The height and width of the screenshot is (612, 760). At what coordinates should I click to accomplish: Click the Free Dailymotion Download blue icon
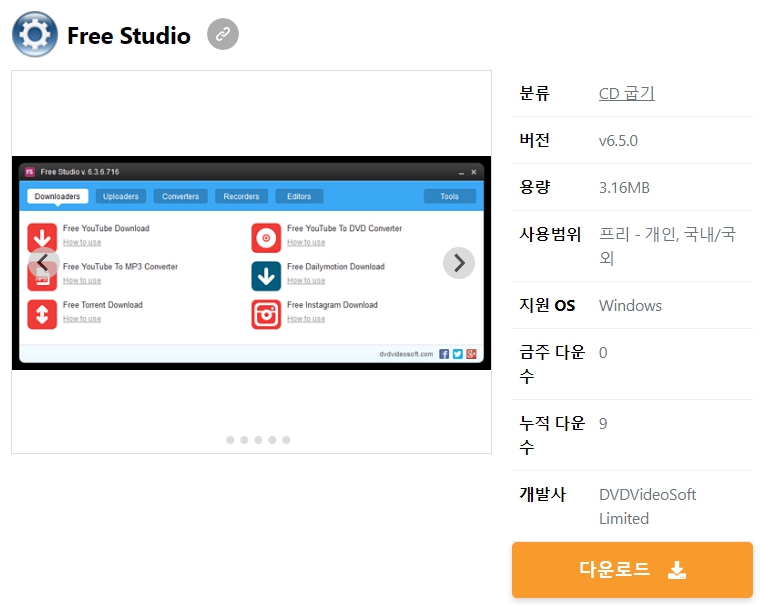click(x=266, y=276)
